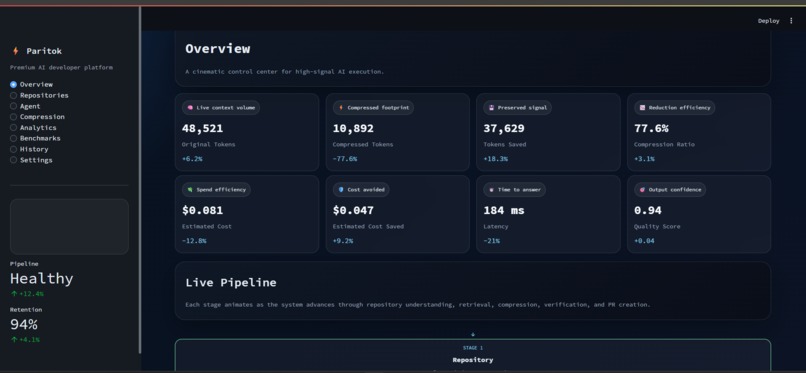
Task: Click the 48,521 Original Tokens value
Action: pyautogui.click(x=203, y=128)
